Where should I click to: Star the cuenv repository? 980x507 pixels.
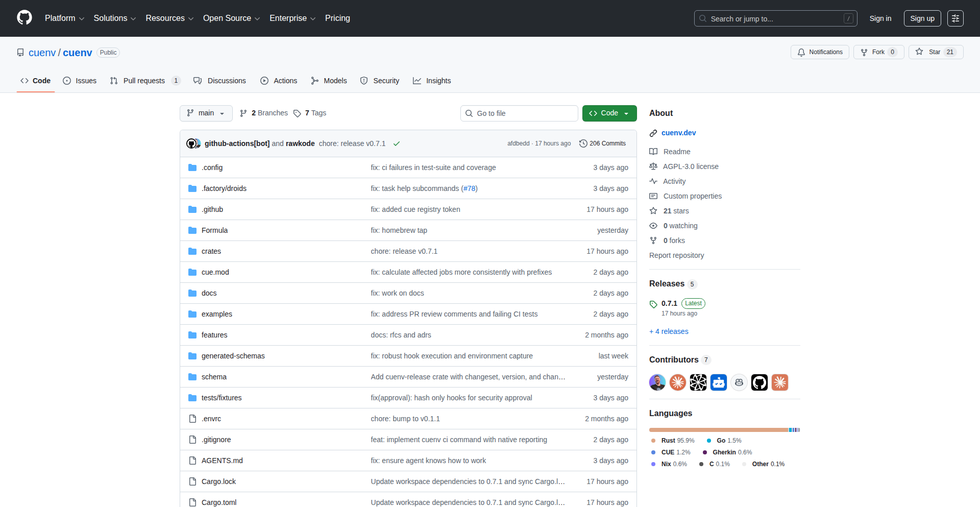click(x=936, y=52)
